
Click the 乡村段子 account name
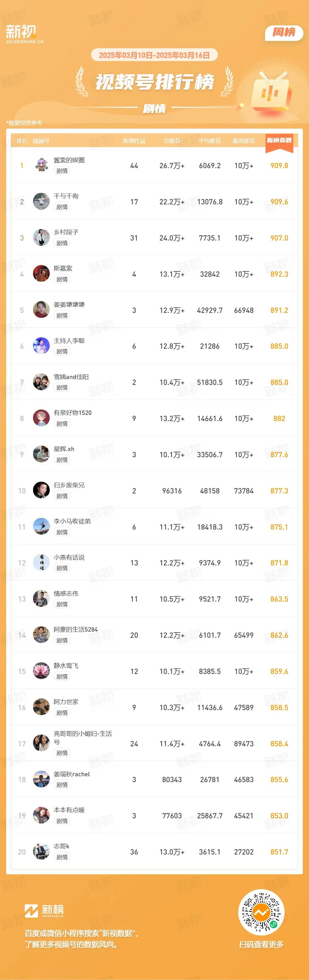coord(66,232)
